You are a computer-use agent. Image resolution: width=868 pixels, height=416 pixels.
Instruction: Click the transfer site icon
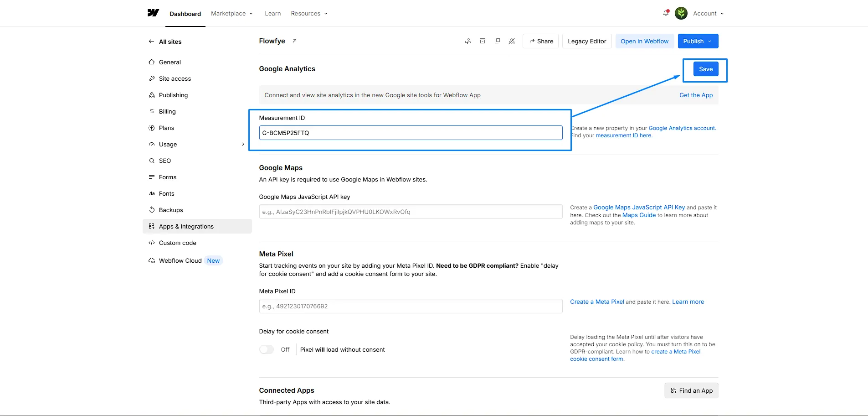(468, 41)
